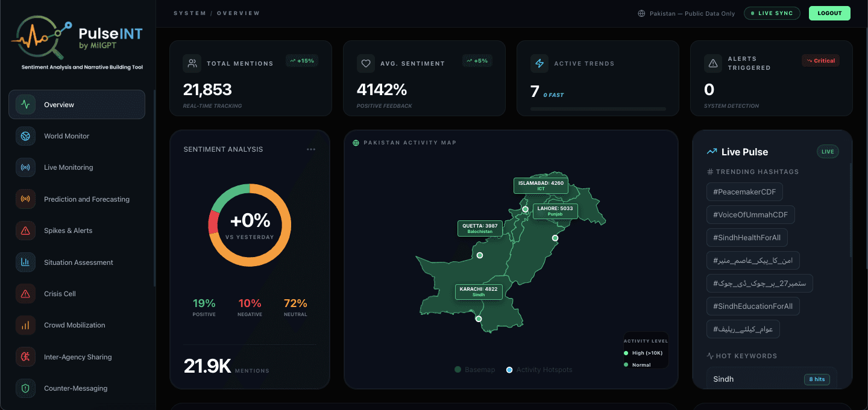
Task: Click the OVERVIEW breadcrumb text
Action: [x=238, y=13]
